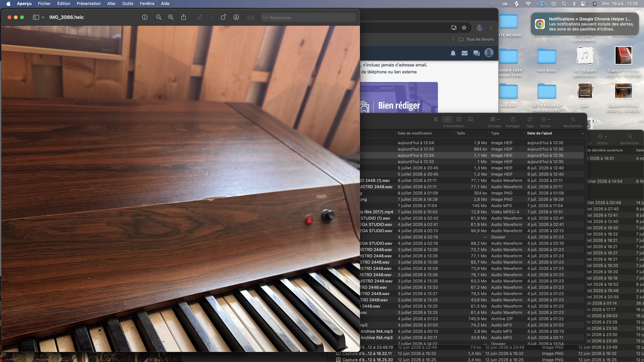
Task: Click Chrome install app icon in address bar
Action: click(454, 28)
